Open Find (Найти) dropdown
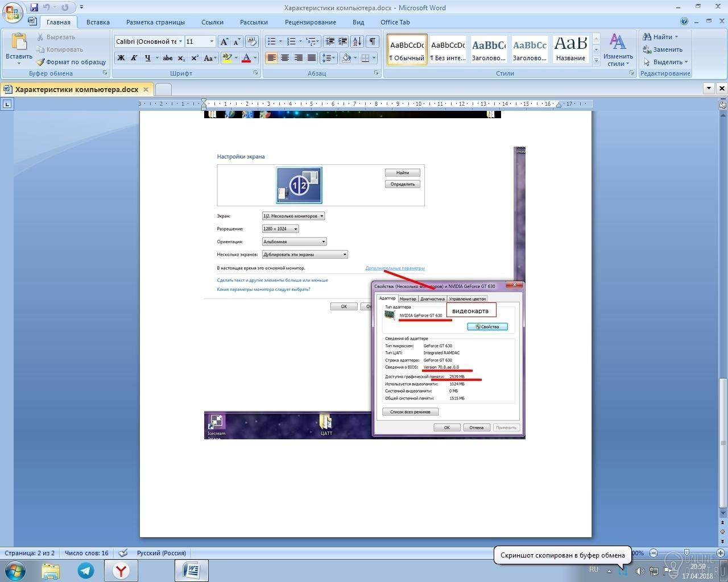This screenshot has height=582, width=728. pyautogui.click(x=660, y=37)
